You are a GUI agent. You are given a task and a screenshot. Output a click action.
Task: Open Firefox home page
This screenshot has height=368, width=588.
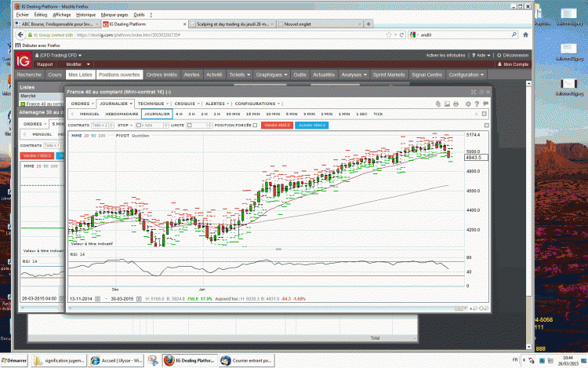click(525, 35)
